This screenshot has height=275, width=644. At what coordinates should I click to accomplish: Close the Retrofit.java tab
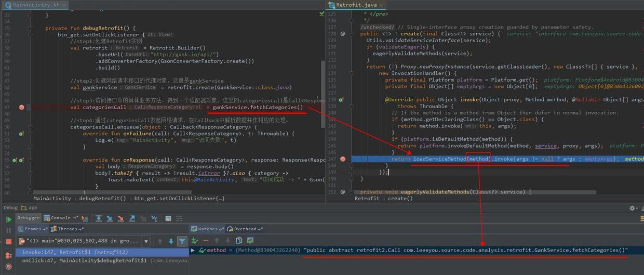point(380,5)
